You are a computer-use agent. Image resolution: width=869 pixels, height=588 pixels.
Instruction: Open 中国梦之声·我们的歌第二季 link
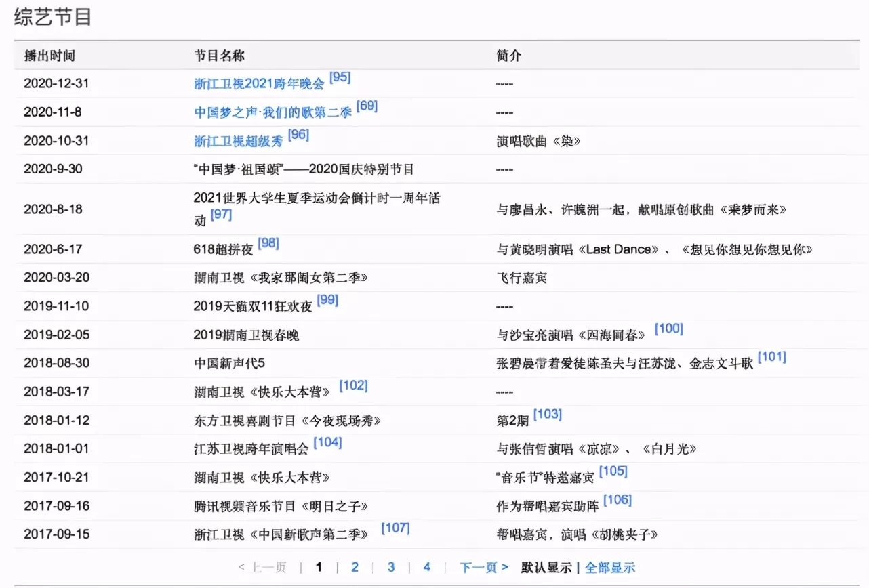272,112
